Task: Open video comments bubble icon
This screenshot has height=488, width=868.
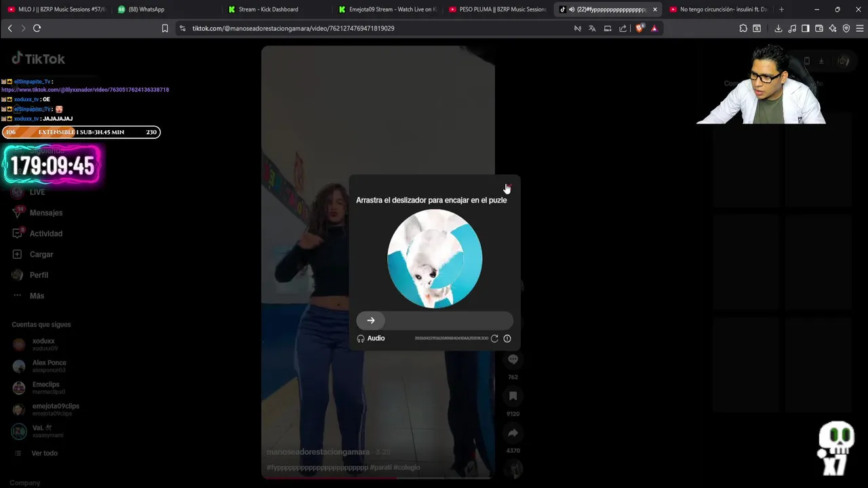Action: click(513, 360)
